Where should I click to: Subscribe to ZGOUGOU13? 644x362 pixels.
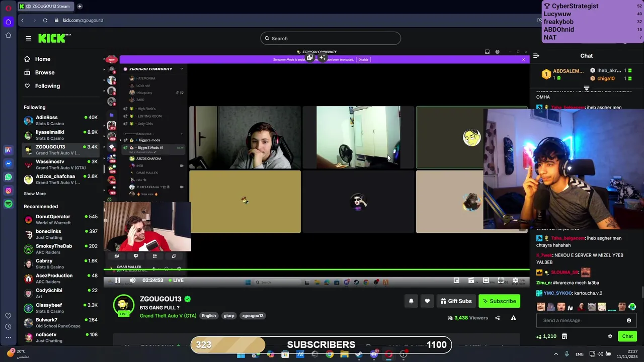coord(499,301)
